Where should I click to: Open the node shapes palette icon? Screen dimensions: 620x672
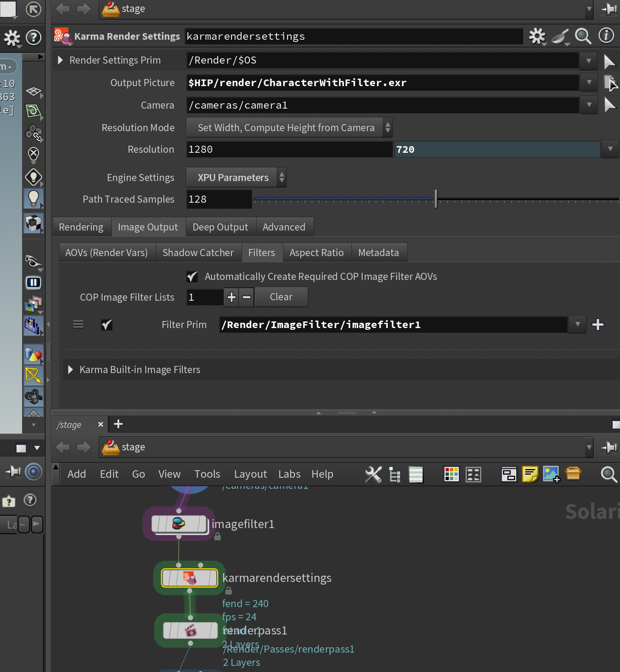click(473, 475)
